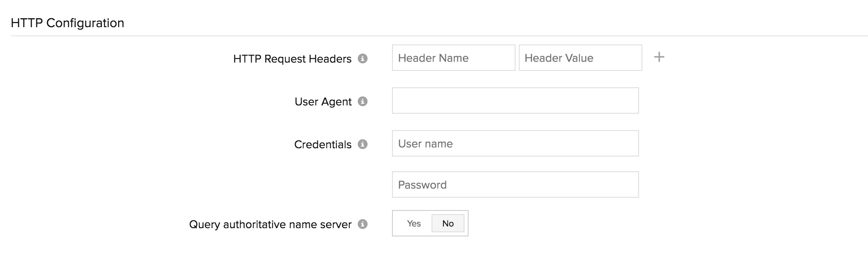Click the Query authoritative name server label

(270, 224)
